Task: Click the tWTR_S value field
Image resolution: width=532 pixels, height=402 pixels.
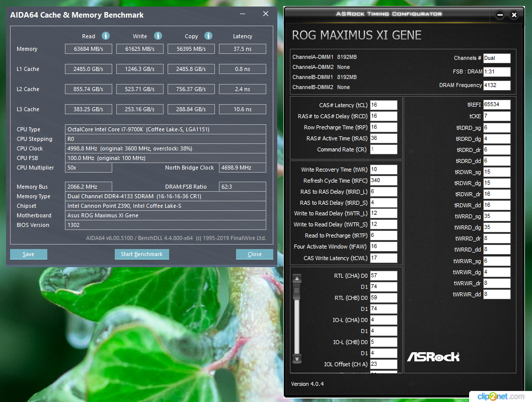Action: point(384,224)
